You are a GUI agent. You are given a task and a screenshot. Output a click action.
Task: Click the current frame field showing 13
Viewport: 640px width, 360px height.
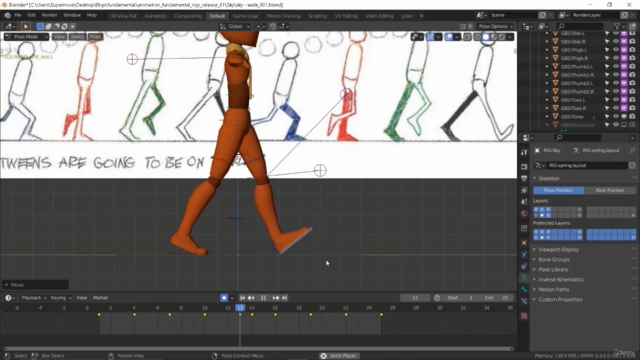point(415,298)
